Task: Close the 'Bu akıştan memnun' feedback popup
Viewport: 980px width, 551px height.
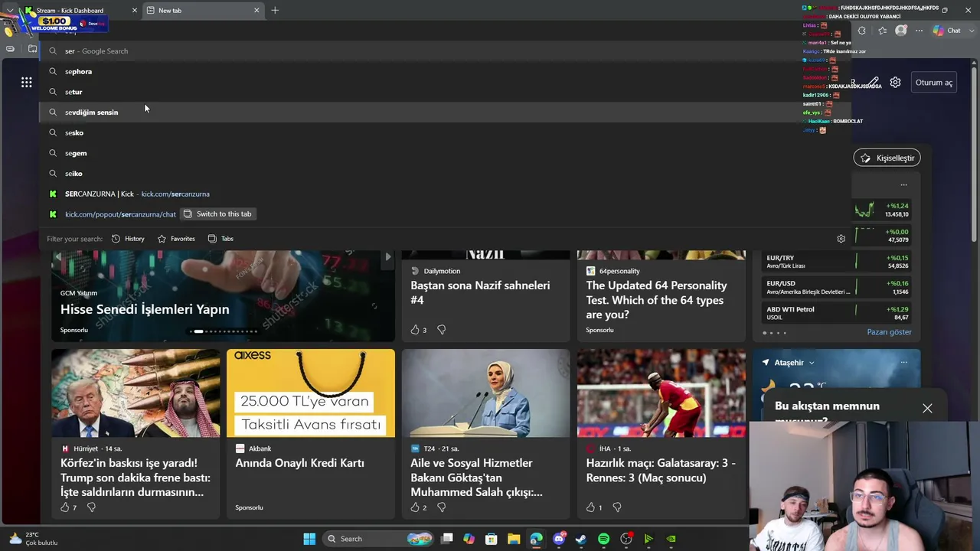Action: pyautogui.click(x=927, y=409)
